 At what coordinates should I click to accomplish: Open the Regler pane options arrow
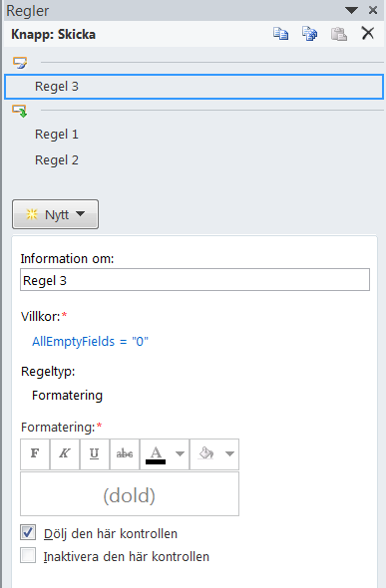click(x=351, y=10)
